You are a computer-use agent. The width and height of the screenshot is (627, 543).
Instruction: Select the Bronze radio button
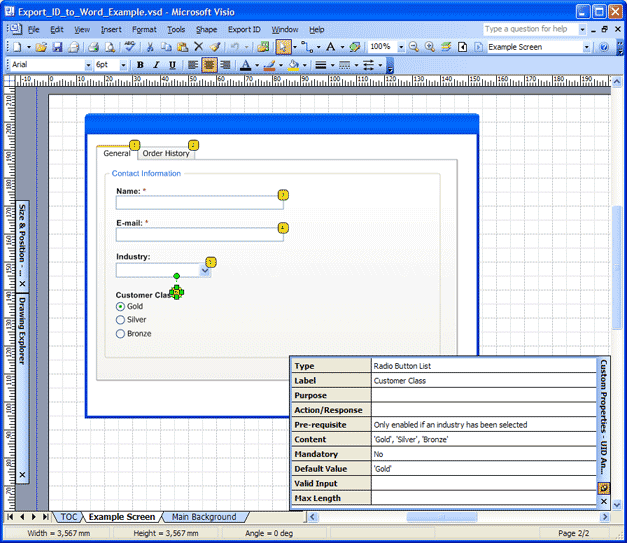point(120,334)
